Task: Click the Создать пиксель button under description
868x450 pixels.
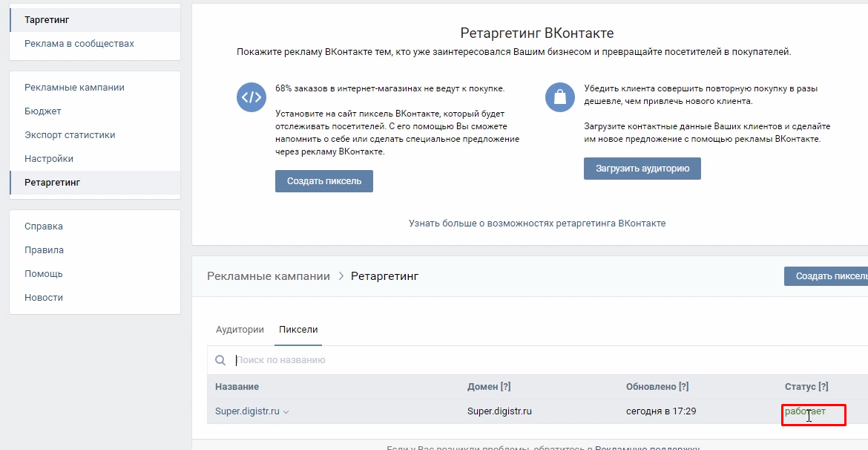Action: pyautogui.click(x=324, y=181)
